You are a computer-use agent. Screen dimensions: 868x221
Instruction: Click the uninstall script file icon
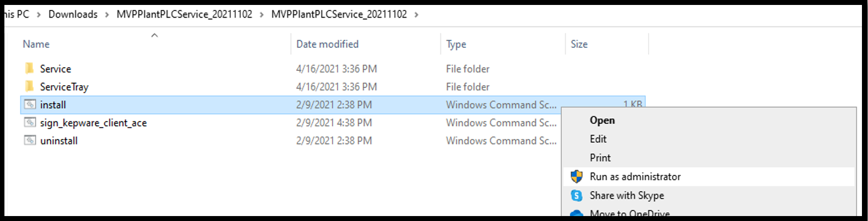pos(30,141)
